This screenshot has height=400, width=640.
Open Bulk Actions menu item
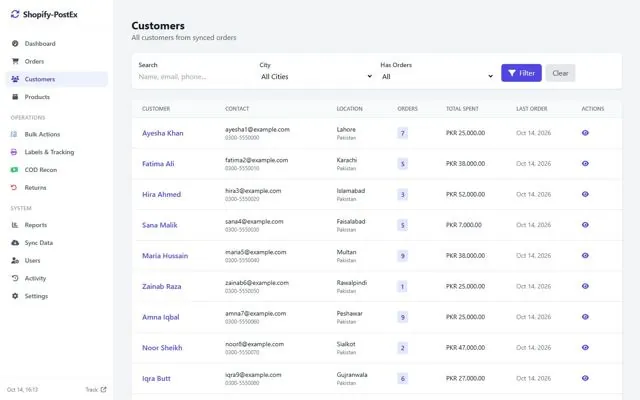pyautogui.click(x=57, y=134)
